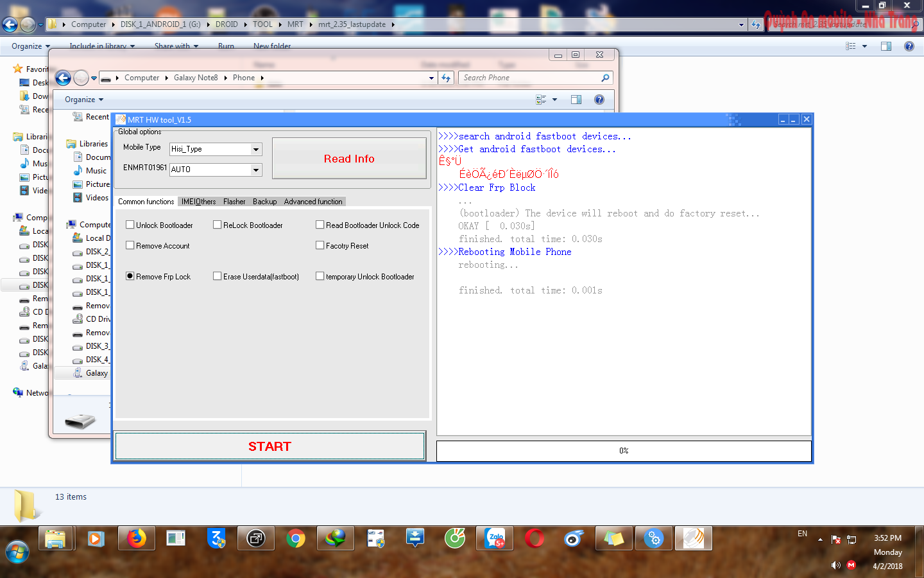Click Back arrow in rear Explorer window

pyautogui.click(x=10, y=24)
